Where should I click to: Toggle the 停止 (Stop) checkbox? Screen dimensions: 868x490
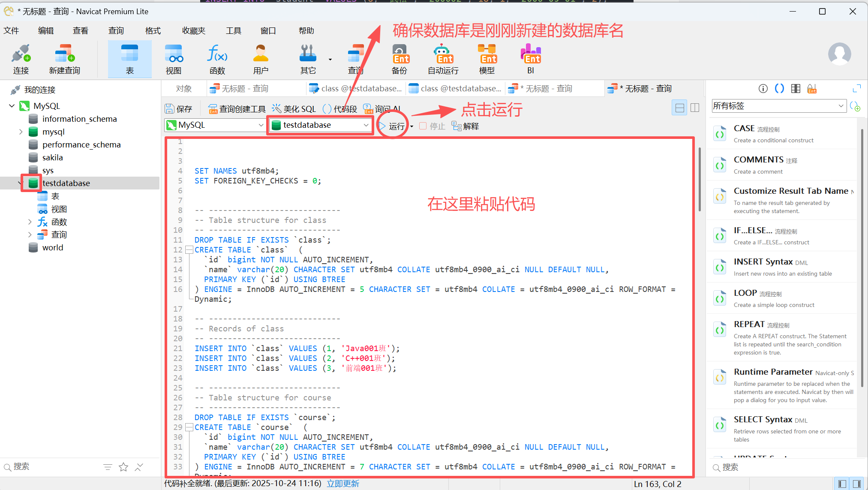(x=423, y=126)
